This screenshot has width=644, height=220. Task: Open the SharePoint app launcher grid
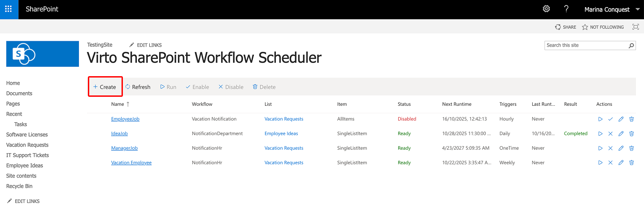[9, 9]
